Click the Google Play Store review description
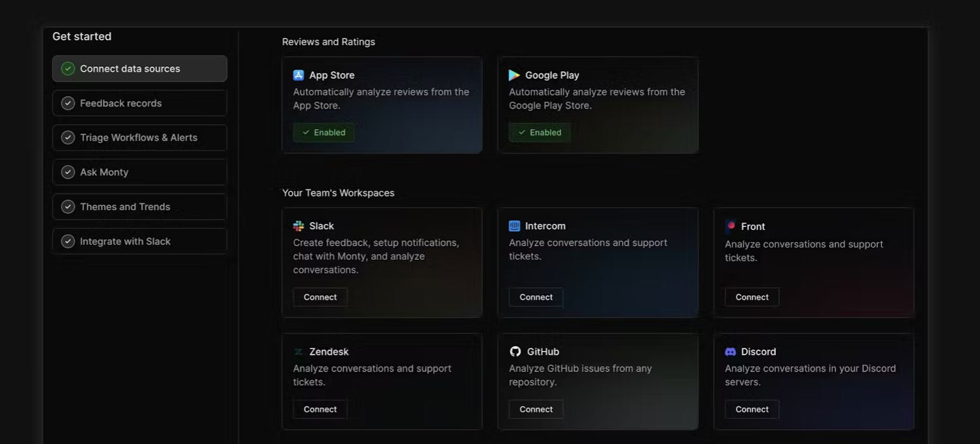The width and height of the screenshot is (980, 444). click(597, 99)
